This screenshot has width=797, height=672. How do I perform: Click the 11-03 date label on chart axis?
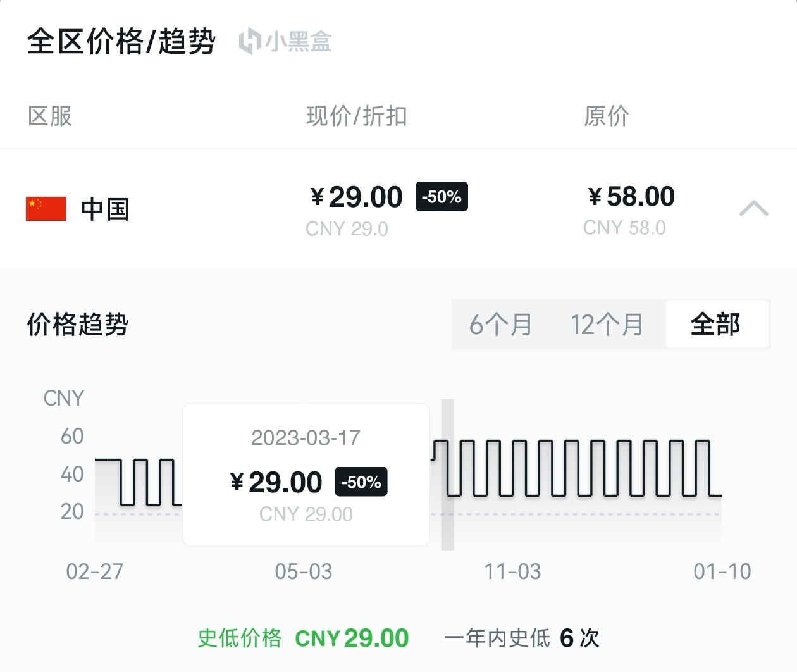click(512, 572)
